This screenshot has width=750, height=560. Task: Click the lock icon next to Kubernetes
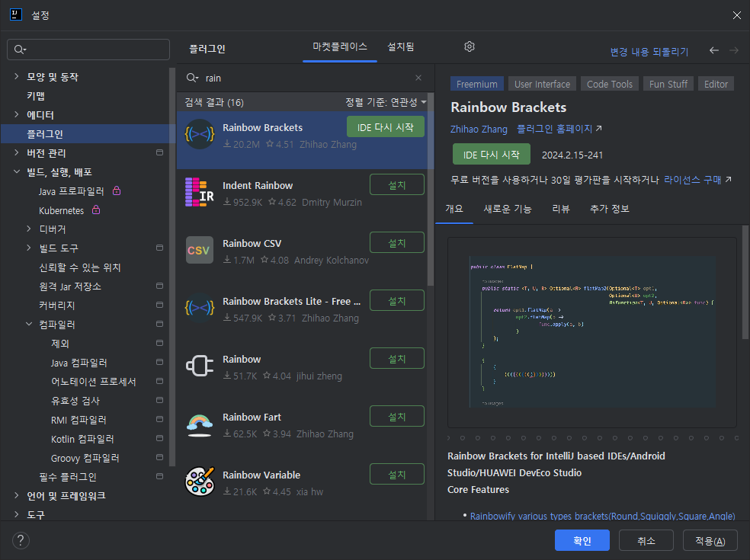point(96,210)
